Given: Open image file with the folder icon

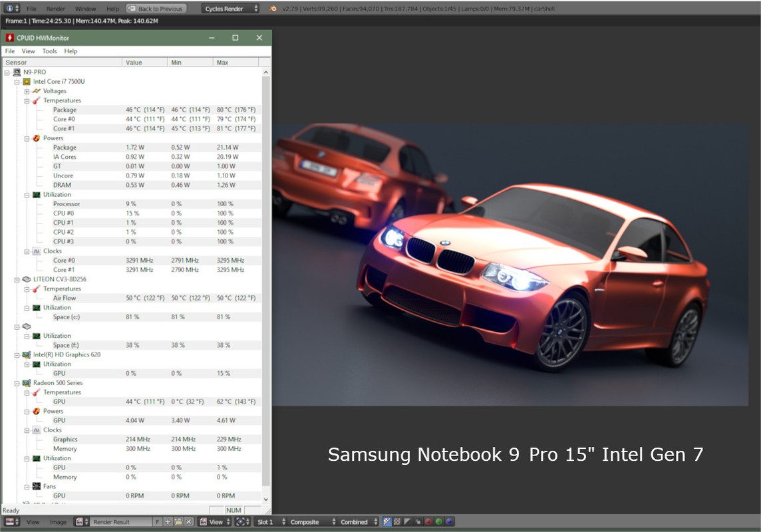Looking at the screenshot, I should 178,522.
